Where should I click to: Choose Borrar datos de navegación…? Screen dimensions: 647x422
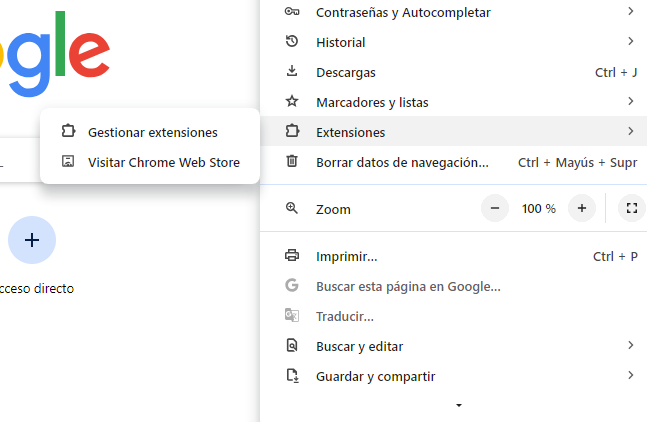[453, 161]
